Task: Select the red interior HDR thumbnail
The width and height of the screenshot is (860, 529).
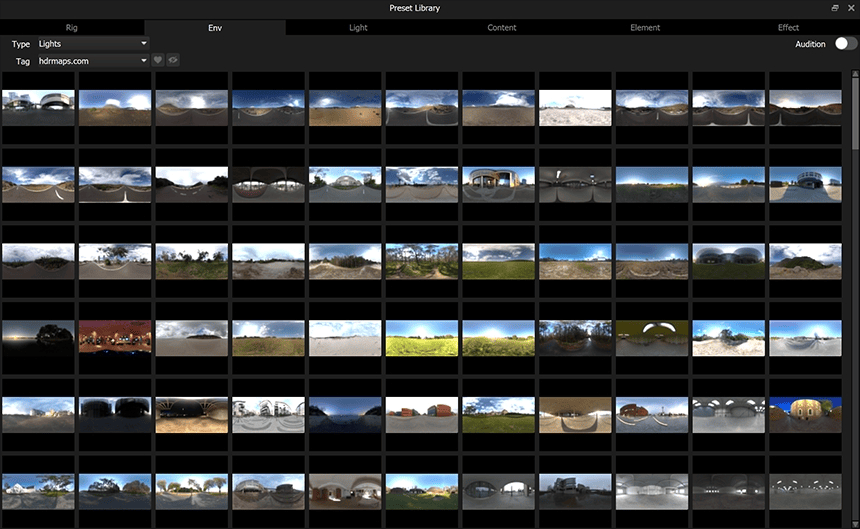Action: 115,338
